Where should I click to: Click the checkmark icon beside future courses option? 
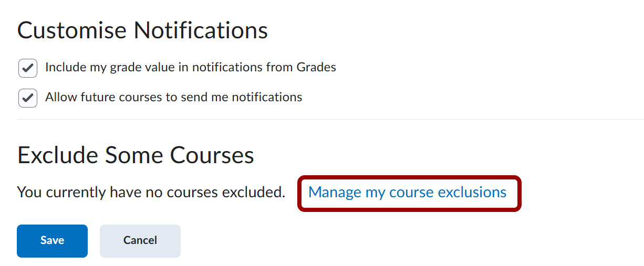click(28, 98)
